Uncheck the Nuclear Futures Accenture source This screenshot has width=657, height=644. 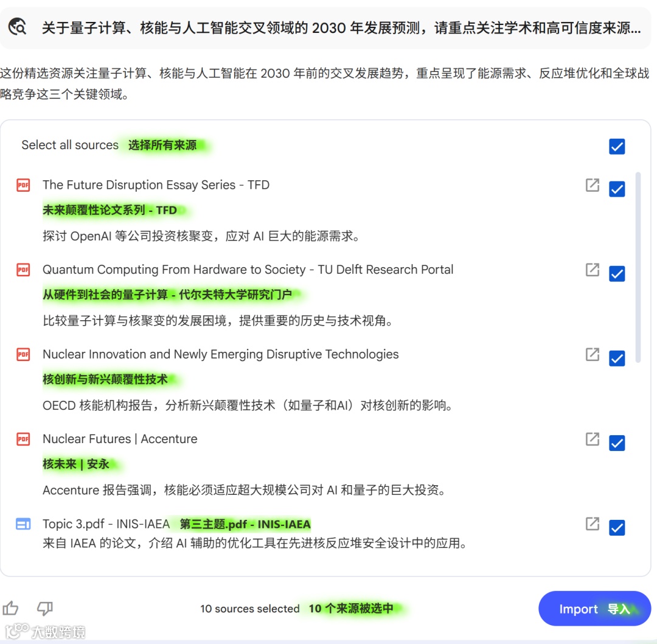(617, 443)
